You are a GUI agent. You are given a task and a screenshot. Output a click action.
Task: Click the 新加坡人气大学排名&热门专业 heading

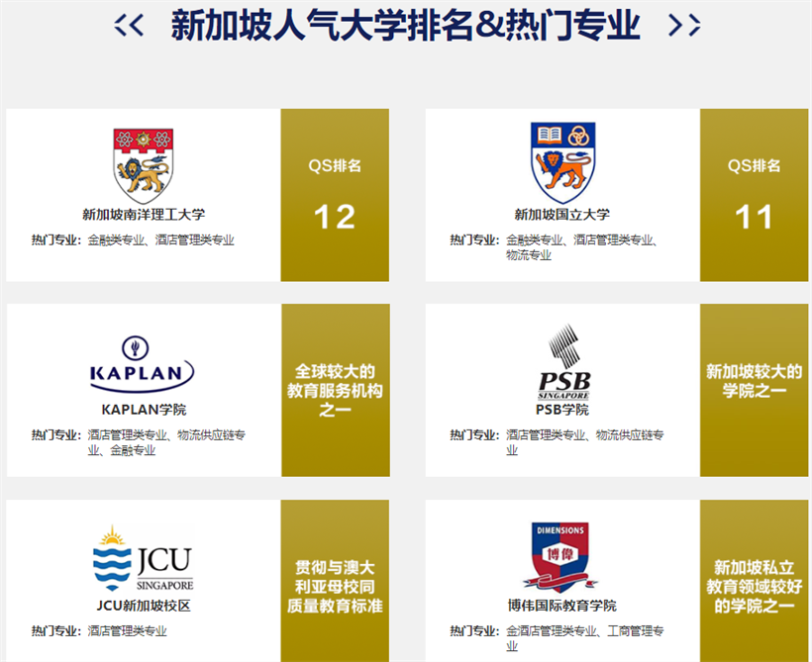[406, 26]
